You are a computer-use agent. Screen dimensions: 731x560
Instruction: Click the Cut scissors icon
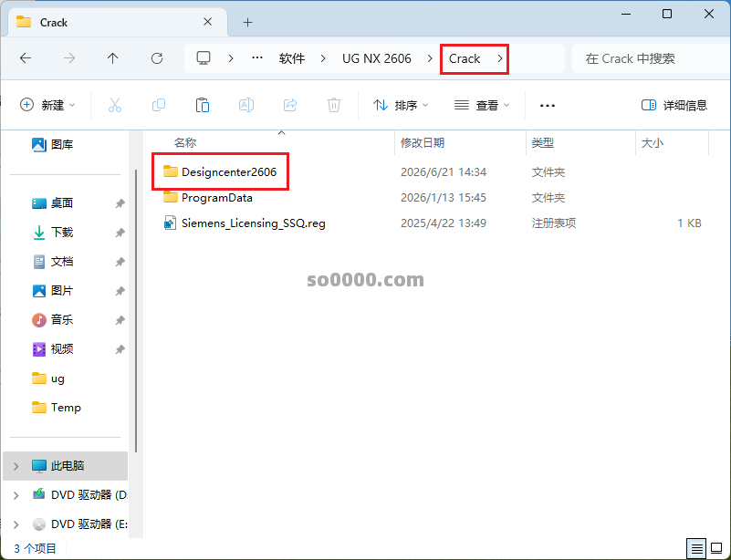click(115, 105)
